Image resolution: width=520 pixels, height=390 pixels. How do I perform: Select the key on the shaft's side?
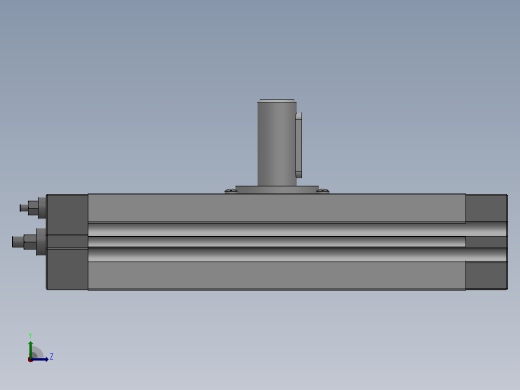point(299,145)
